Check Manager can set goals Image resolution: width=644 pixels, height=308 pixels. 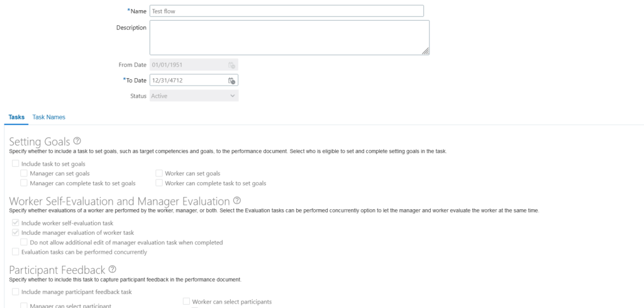coord(24,173)
